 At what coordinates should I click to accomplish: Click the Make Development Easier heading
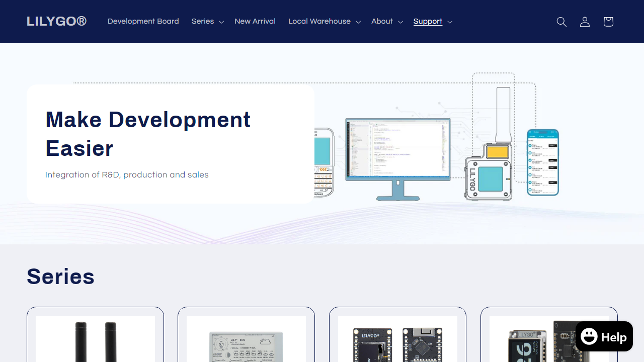point(148,134)
